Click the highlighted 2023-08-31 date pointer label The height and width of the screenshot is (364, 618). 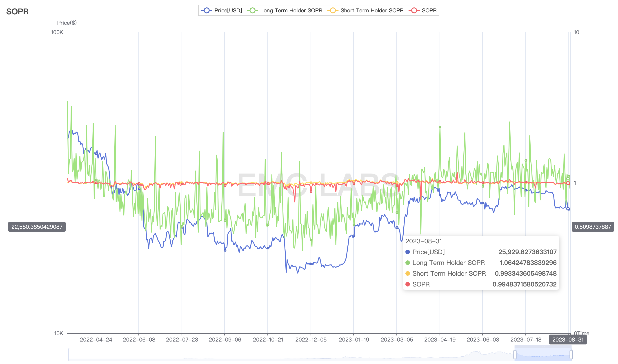pos(567,340)
